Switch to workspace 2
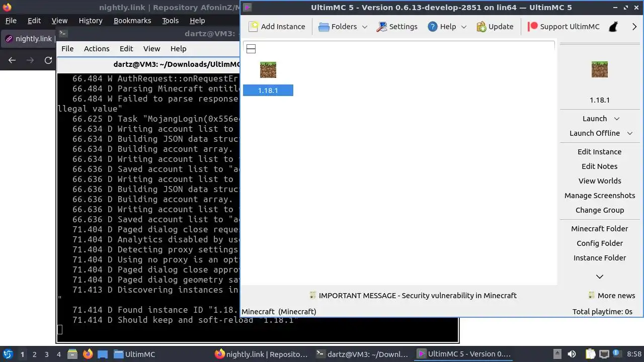This screenshot has width=644, height=362. [34, 354]
